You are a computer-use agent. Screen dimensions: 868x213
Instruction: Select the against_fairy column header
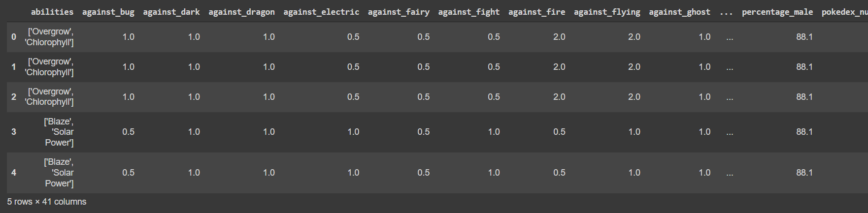399,12
